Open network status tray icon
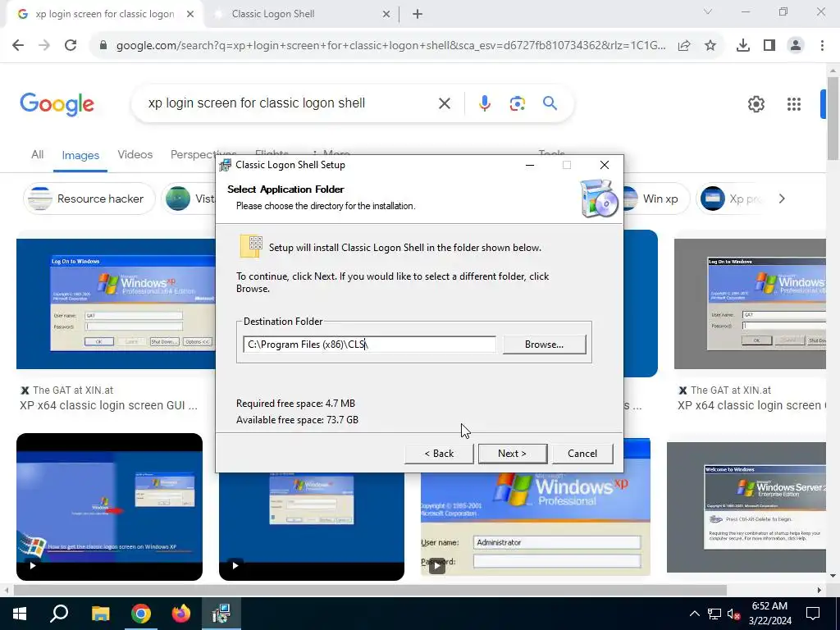This screenshot has height=630, width=840. 714,614
